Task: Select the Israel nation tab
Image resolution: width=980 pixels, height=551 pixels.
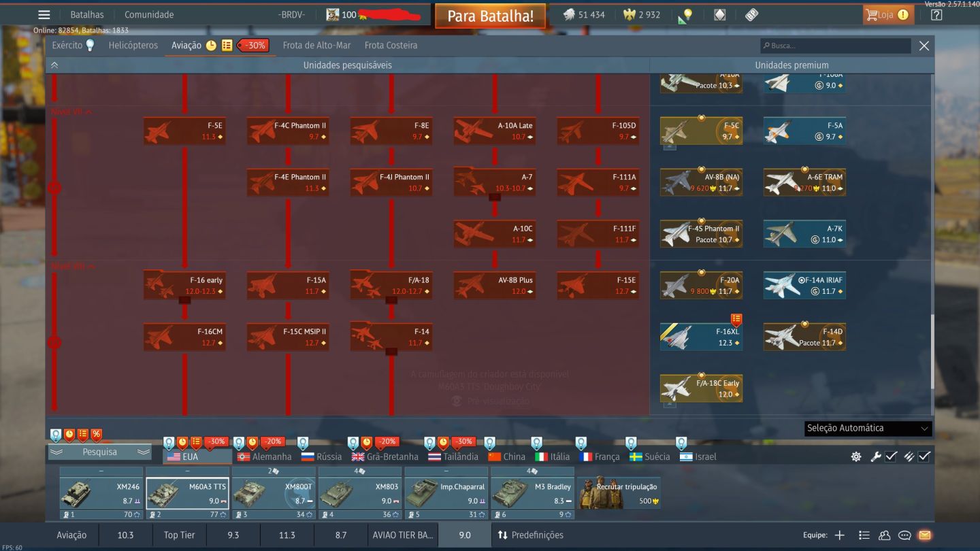Action: click(x=698, y=457)
